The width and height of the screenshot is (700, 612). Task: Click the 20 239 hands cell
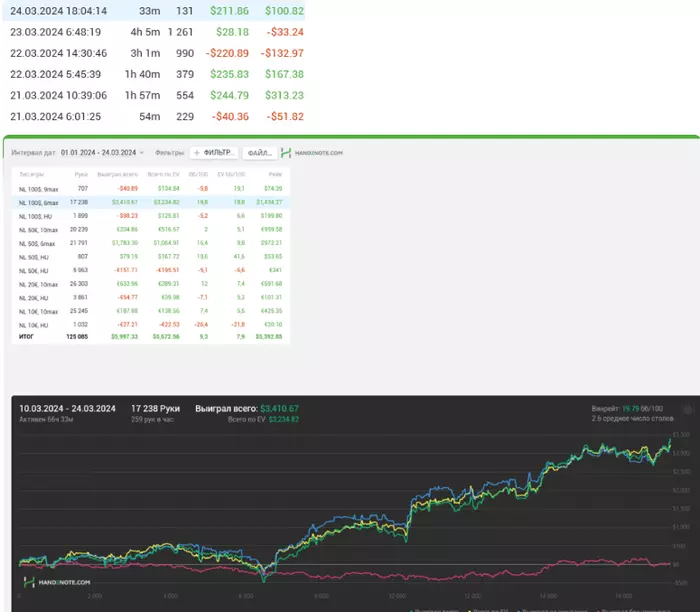(79, 229)
